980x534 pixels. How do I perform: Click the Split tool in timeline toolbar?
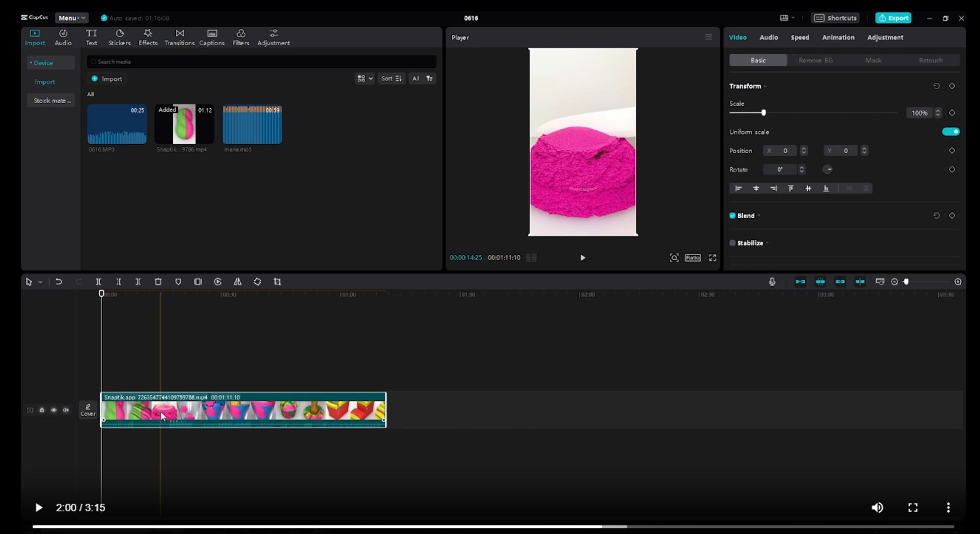click(98, 282)
